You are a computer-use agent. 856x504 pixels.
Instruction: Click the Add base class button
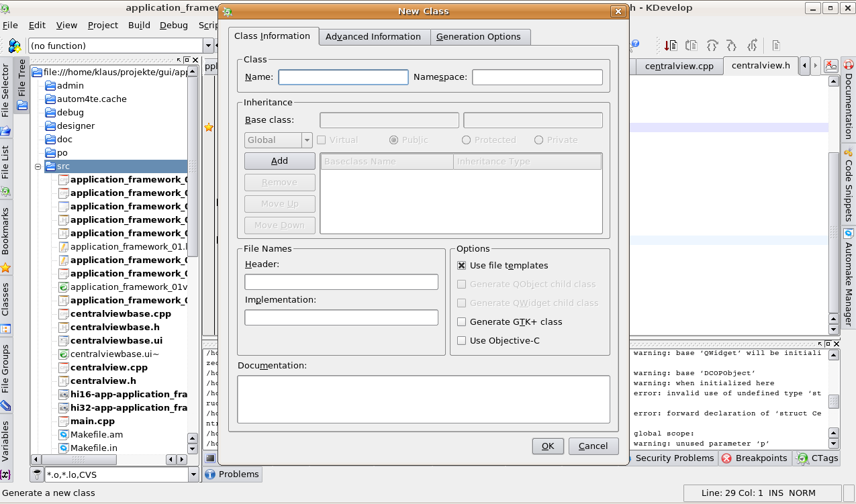[280, 161]
